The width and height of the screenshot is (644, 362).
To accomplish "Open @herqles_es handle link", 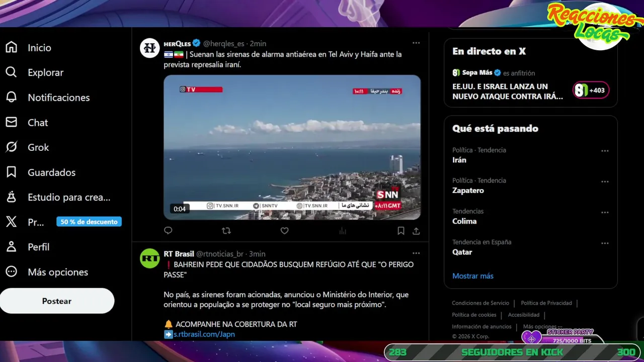I will pyautogui.click(x=223, y=44).
